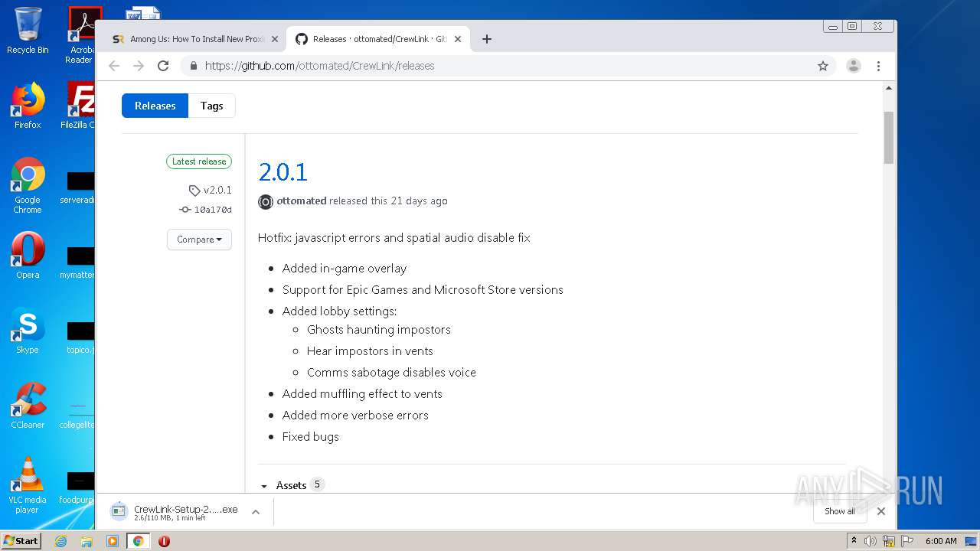The height and width of the screenshot is (551, 980).
Task: Open FileZilla desktop shortcut
Action: point(78,106)
